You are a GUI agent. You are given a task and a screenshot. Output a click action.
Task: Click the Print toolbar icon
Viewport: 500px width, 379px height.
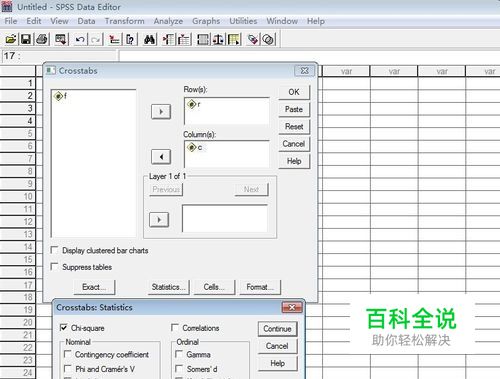(42, 39)
